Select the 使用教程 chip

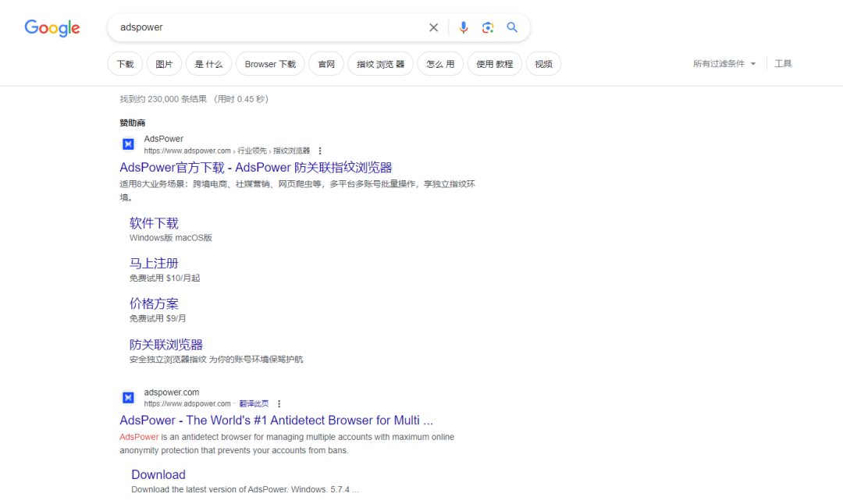[x=494, y=63]
